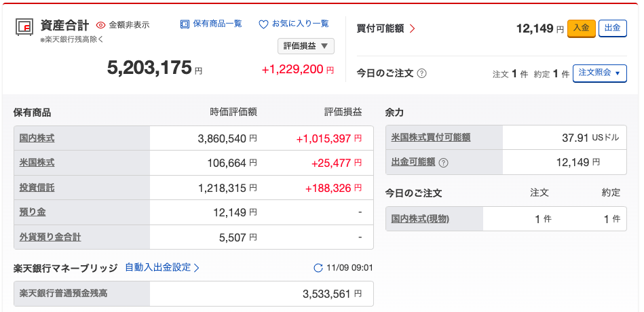Click 買付可能額 amount 12,149 円 at top

coord(540,28)
